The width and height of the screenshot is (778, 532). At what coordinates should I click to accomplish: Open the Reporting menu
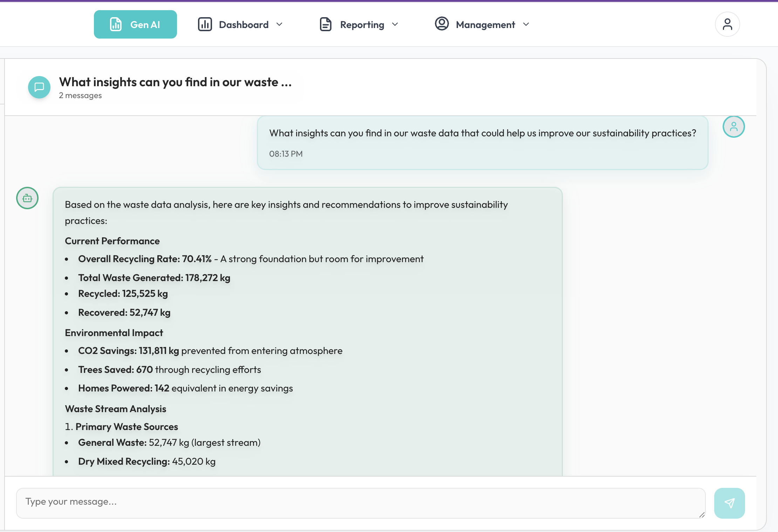[x=362, y=25]
